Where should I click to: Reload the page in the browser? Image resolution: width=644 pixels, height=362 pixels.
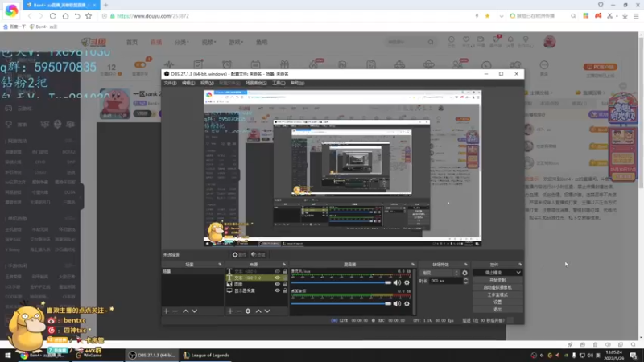click(x=53, y=16)
